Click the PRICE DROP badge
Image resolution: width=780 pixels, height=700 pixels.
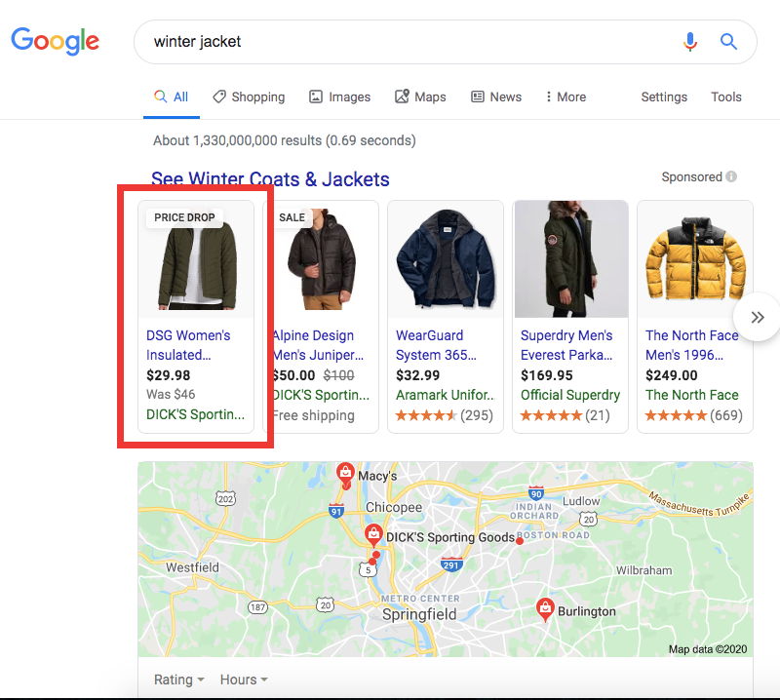coord(184,217)
